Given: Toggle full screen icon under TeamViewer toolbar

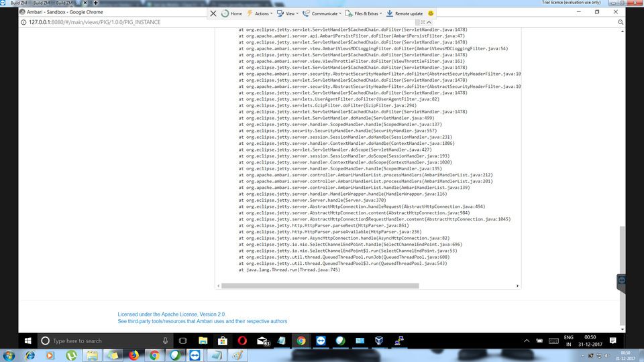Looking at the screenshot, I should pos(423,22).
